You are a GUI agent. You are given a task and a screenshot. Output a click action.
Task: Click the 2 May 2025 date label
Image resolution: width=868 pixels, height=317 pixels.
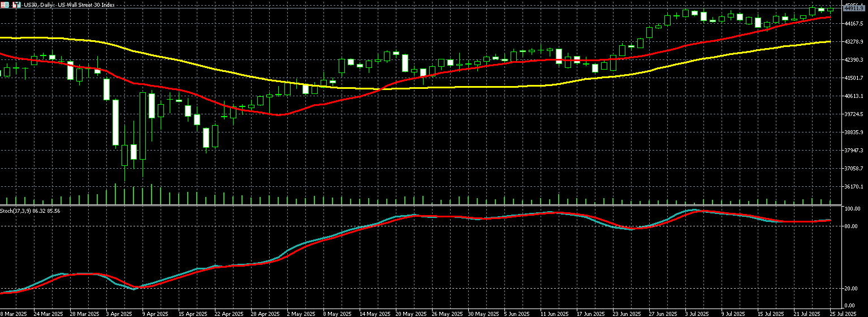(x=300, y=314)
